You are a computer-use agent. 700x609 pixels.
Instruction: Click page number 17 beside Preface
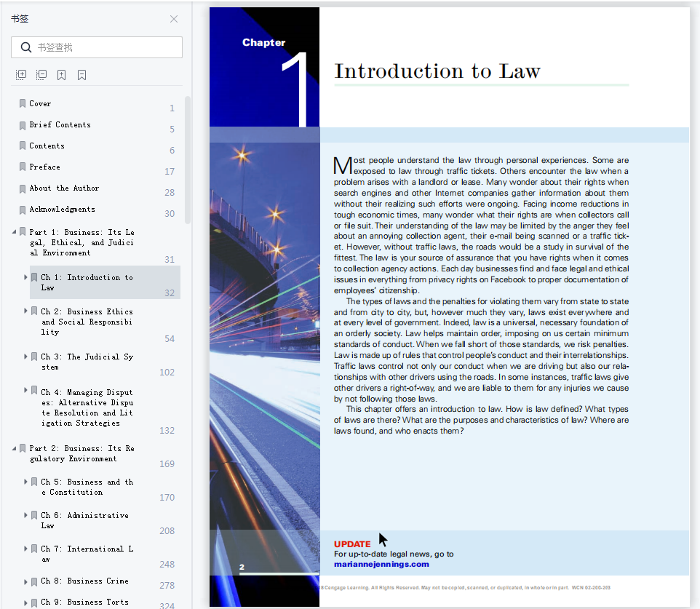(170, 172)
